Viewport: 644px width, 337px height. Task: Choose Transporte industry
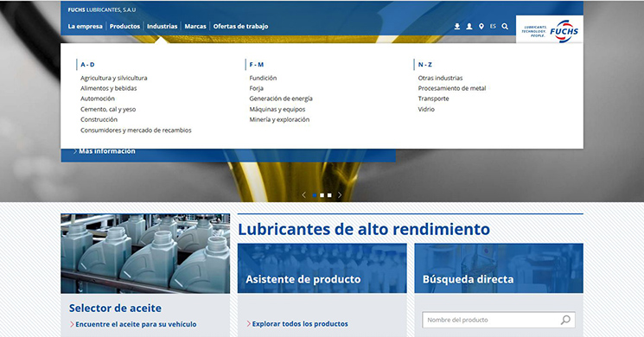click(433, 99)
